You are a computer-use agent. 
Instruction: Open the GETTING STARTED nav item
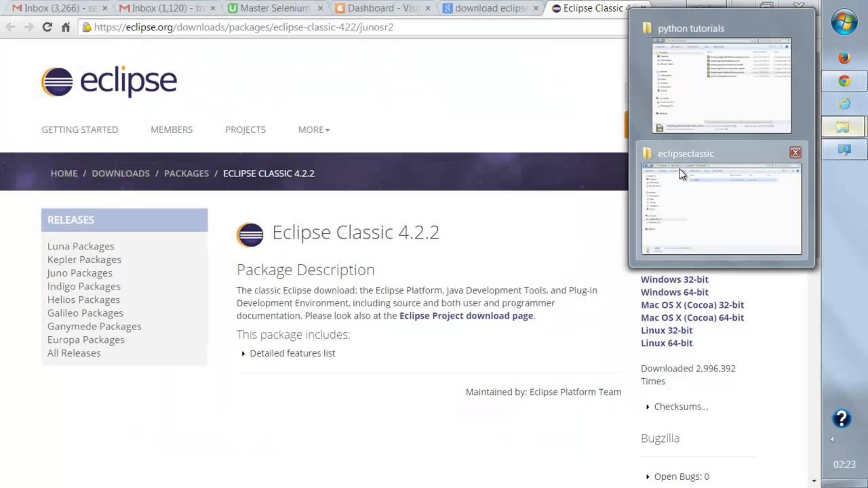point(80,129)
